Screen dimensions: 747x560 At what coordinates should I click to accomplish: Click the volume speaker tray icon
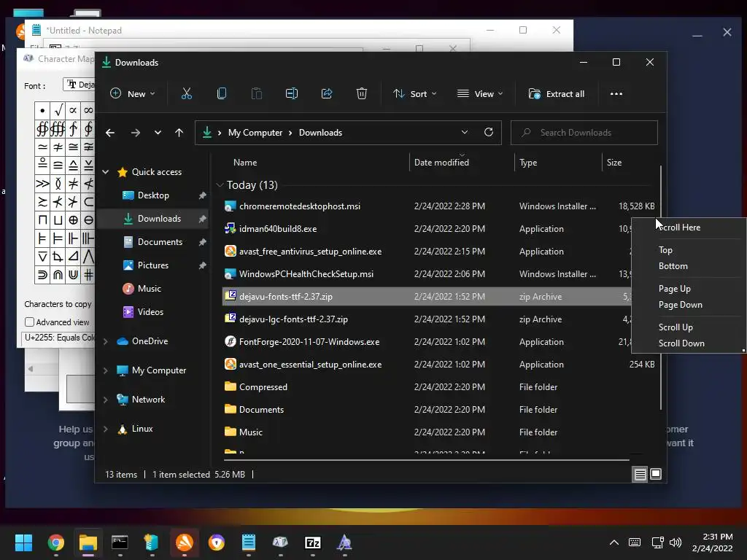coord(675,542)
